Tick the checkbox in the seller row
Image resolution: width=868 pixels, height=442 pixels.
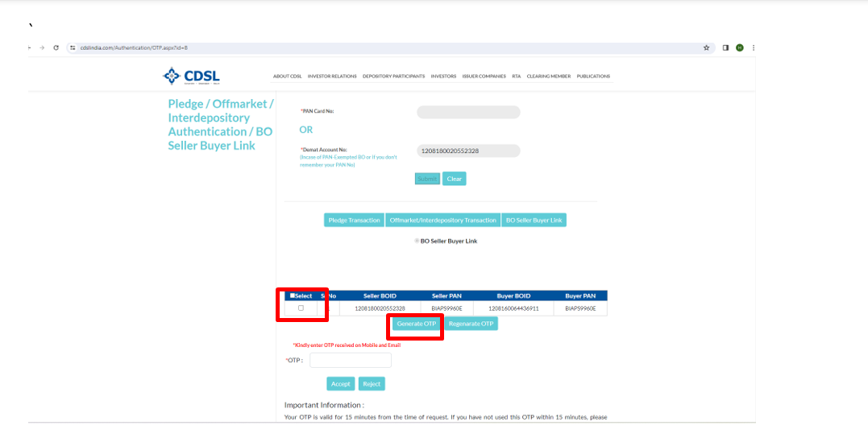pyautogui.click(x=301, y=308)
